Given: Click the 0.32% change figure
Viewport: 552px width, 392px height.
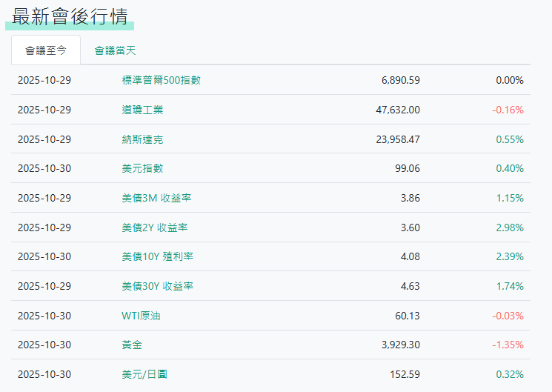Looking at the screenshot, I should click(510, 374).
